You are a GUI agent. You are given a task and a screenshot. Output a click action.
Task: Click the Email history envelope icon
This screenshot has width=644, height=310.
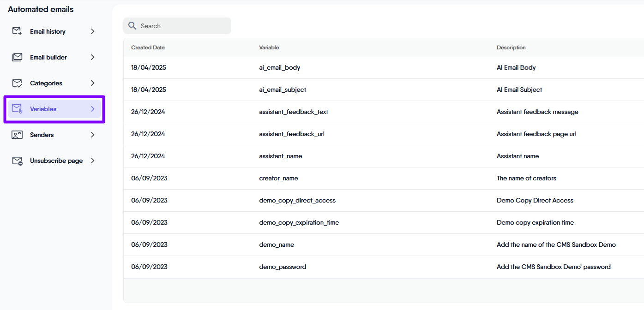[x=17, y=31]
